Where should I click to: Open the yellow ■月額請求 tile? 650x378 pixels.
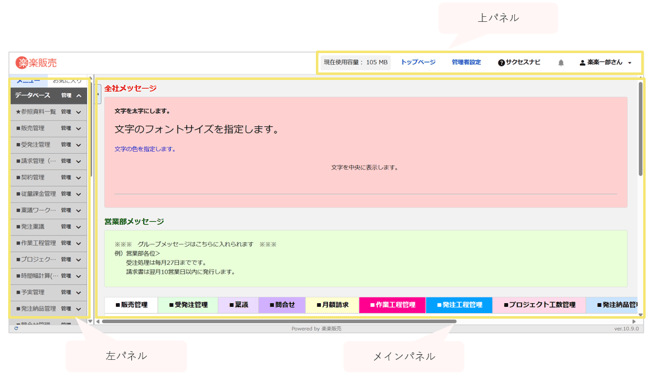[x=332, y=305]
